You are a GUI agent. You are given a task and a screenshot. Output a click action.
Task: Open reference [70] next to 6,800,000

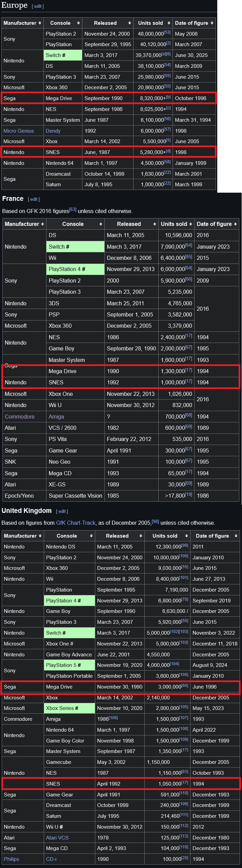click(x=185, y=599)
